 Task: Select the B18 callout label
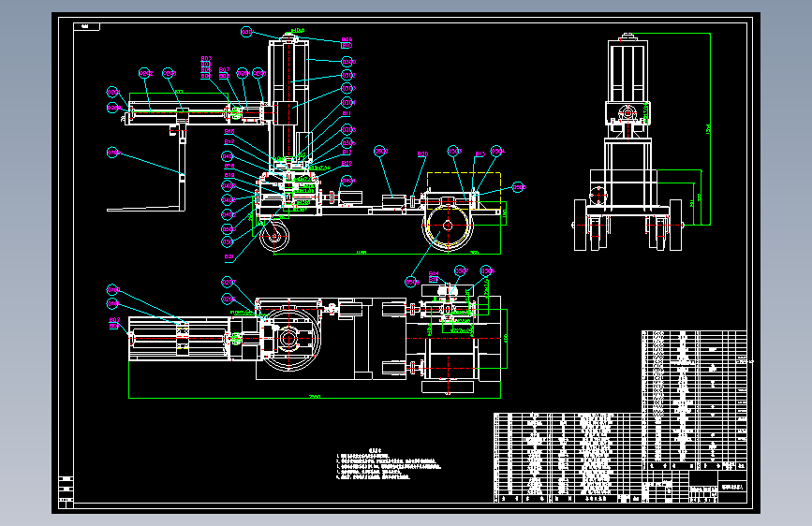pyautogui.click(x=229, y=167)
